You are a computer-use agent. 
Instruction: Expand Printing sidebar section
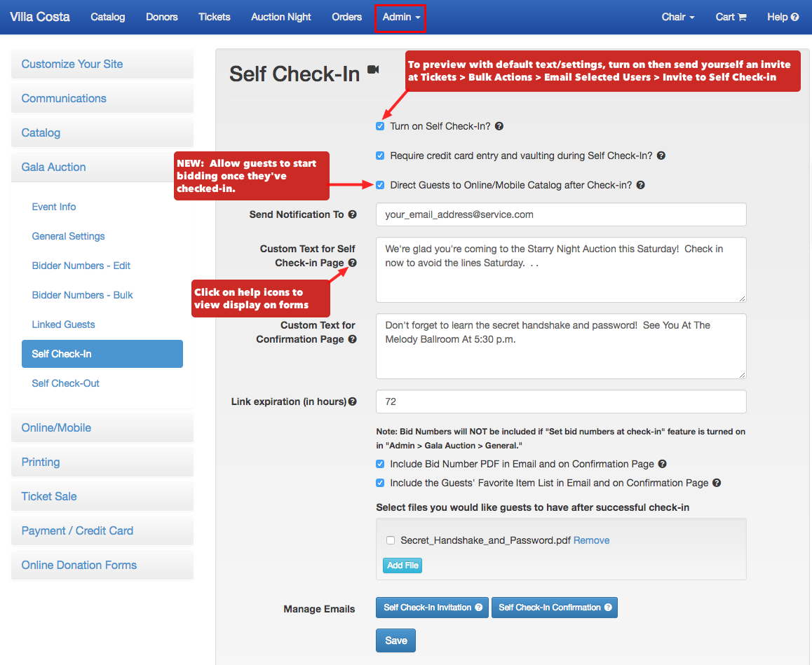tap(102, 462)
